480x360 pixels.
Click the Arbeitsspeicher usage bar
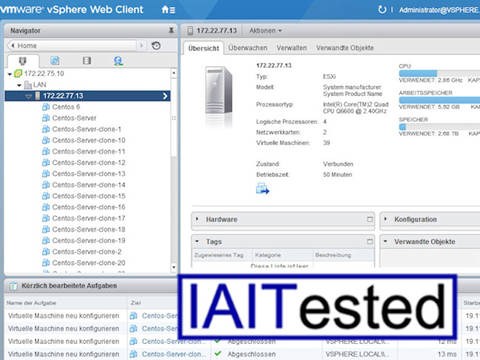[439, 100]
